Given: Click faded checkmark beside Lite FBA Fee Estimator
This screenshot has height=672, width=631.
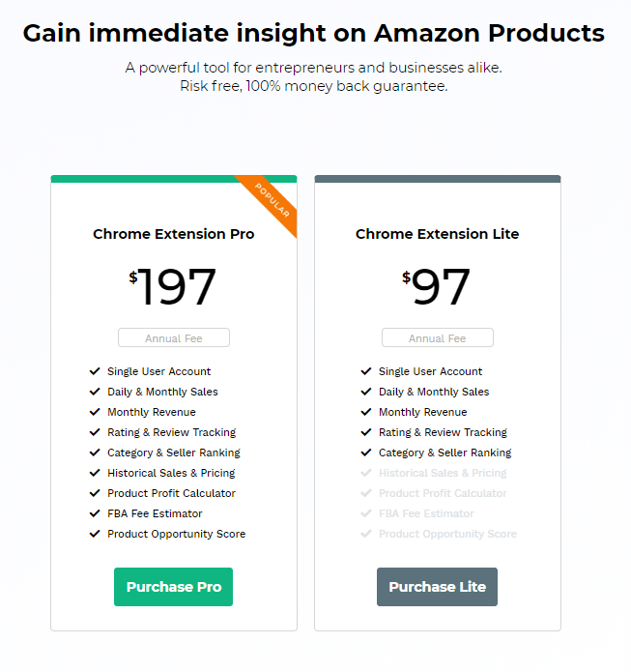Looking at the screenshot, I should 366,513.
